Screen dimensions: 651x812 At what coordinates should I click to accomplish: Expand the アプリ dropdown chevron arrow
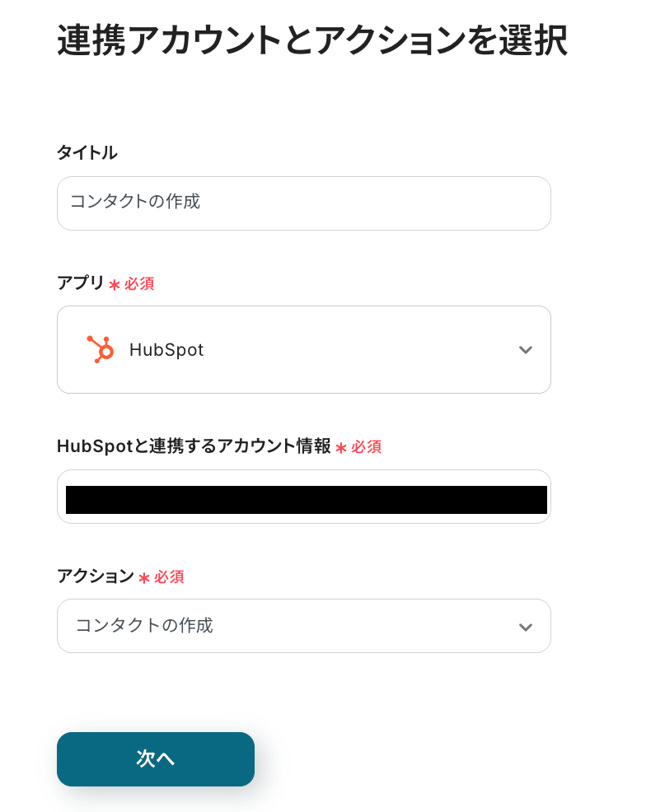(525, 350)
